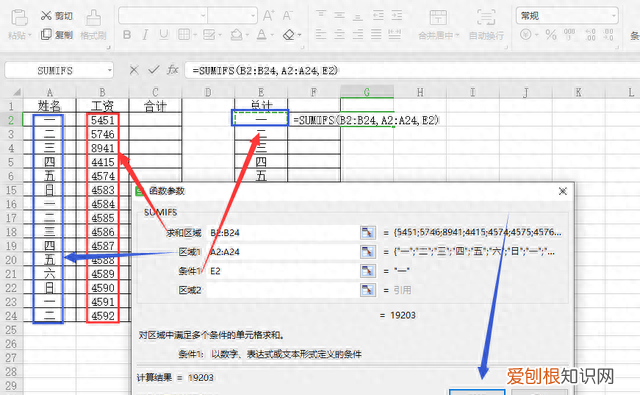Select column G header
The height and width of the screenshot is (395, 640).
pos(367,92)
